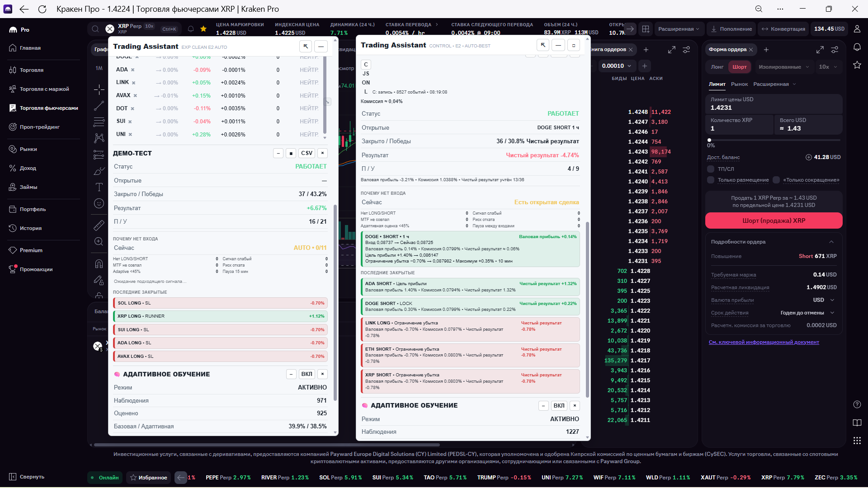Expand ставка перевода chevron in top stats
The image size is (868, 488).
(437, 25)
